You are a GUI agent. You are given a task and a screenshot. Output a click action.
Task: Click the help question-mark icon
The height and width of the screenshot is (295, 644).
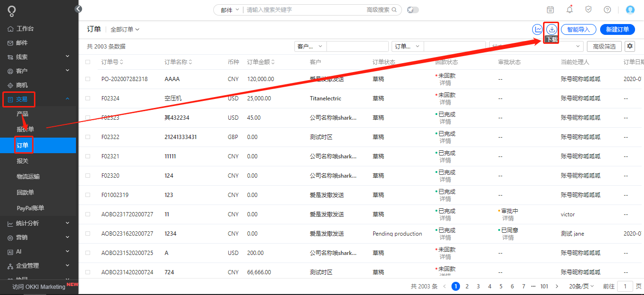tap(607, 9)
